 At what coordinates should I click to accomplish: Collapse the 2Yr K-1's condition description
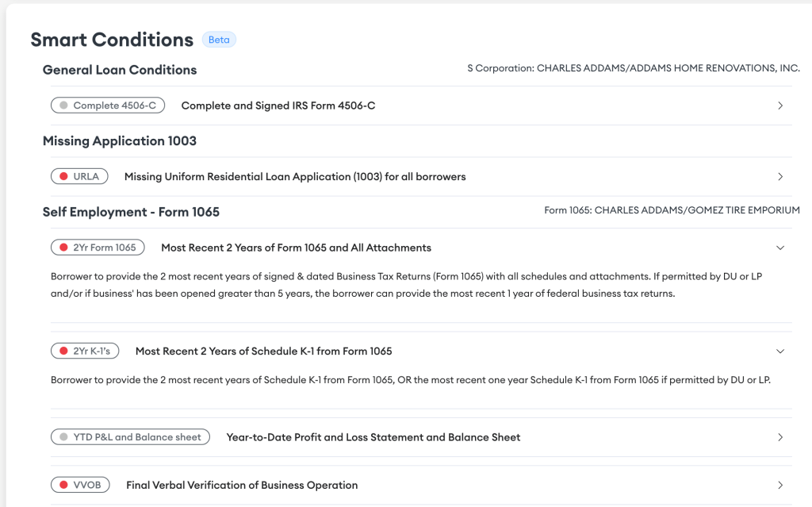pyautogui.click(x=779, y=351)
